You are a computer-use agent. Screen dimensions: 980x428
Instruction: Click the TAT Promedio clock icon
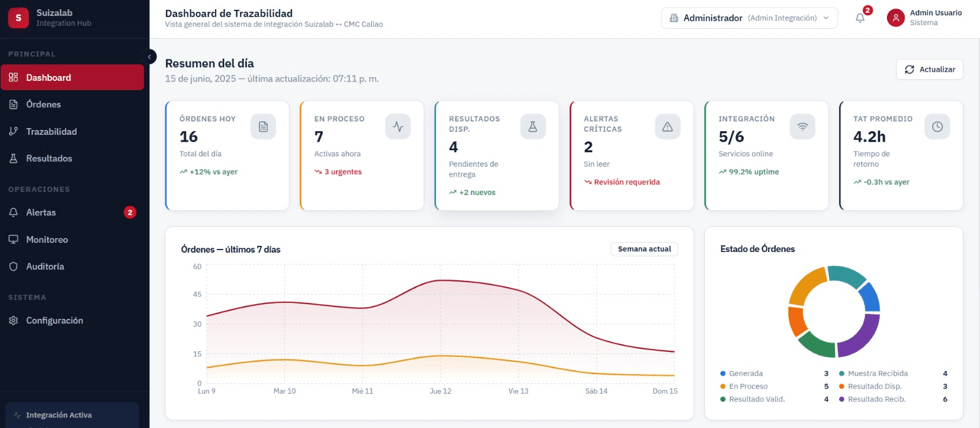[x=937, y=127]
